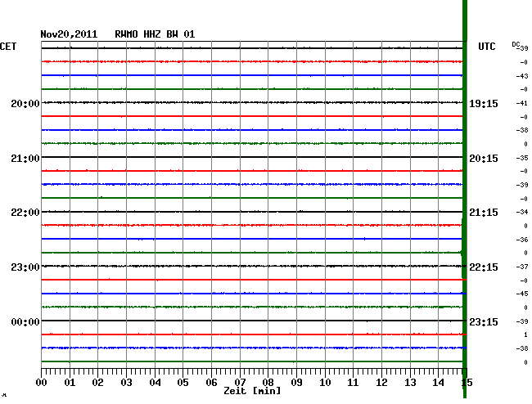Click the green vertical marker at minute 15
532x404 pixels.
pos(465,200)
